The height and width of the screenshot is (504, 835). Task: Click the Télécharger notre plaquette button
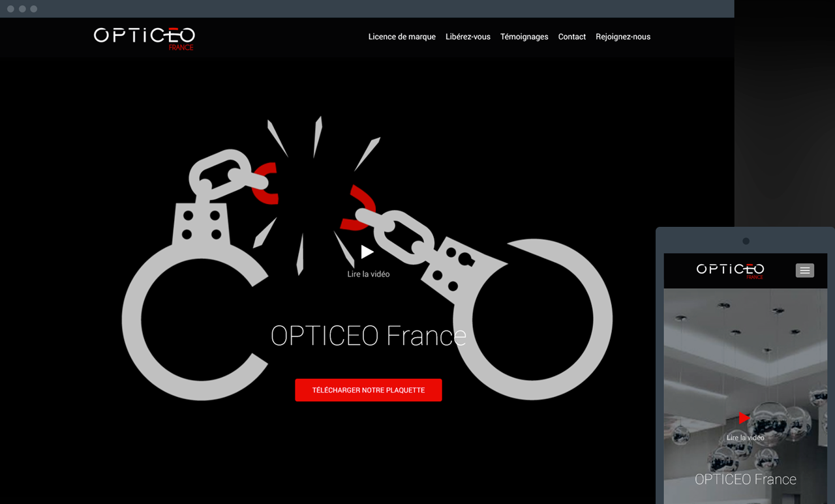[x=368, y=390]
